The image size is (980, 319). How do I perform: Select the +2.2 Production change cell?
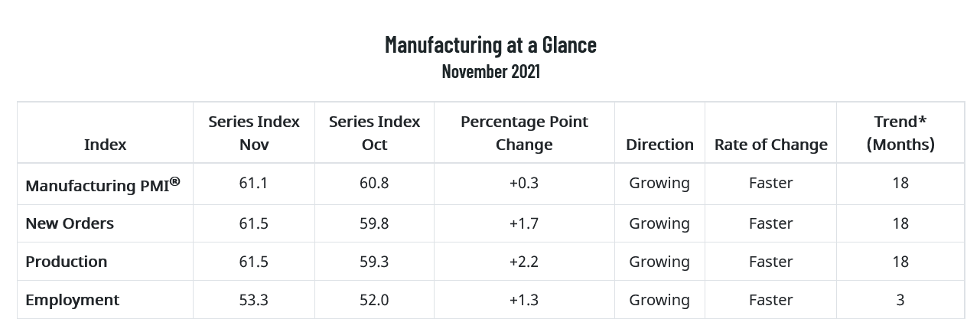click(524, 262)
